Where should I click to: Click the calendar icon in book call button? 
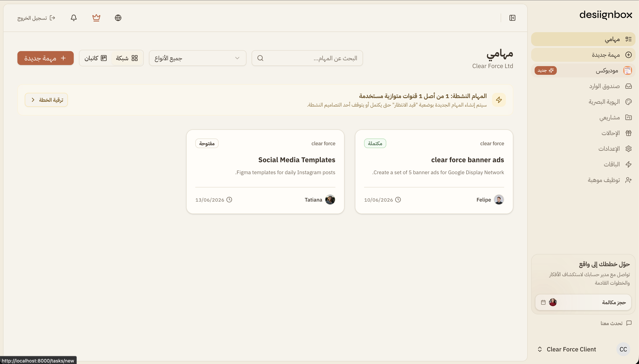pos(543,302)
